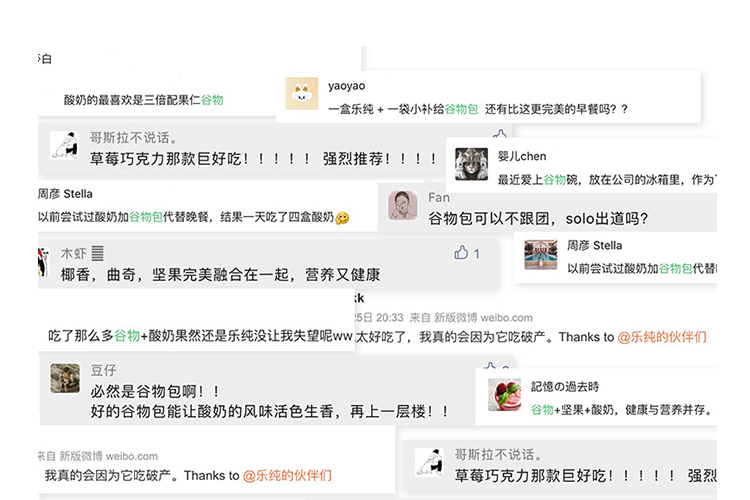This screenshot has height=500, width=750.
Task: Click the green 谷物包 keyword in yaoyao's comment
Action: [461, 109]
